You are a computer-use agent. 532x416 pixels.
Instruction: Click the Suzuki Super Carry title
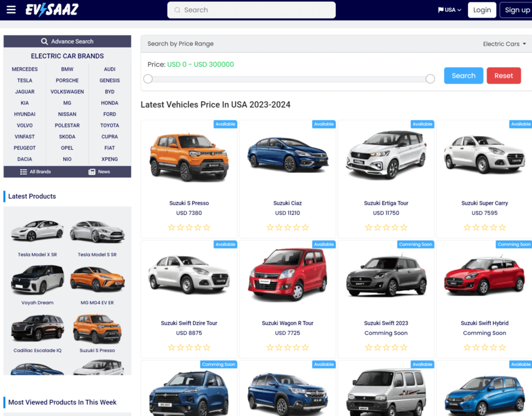click(485, 203)
